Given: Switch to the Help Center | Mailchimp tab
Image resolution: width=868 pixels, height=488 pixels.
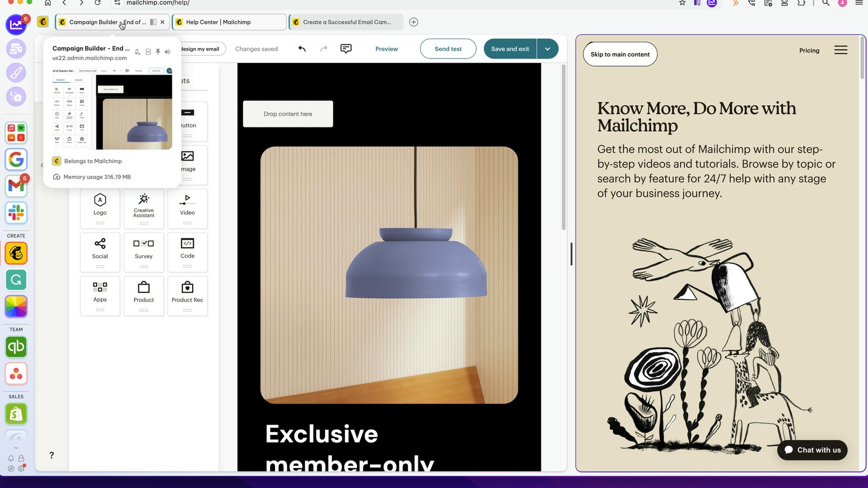Looking at the screenshot, I should click(x=229, y=22).
